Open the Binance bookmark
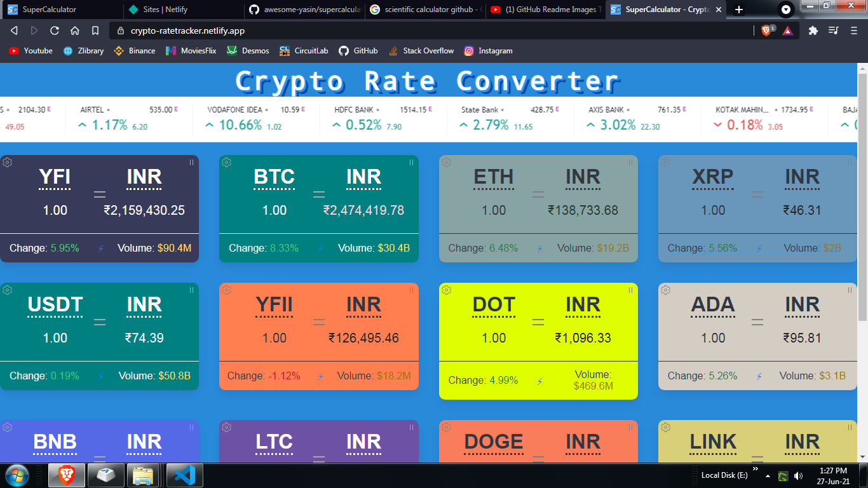The height and width of the screenshot is (488, 868). coord(134,51)
